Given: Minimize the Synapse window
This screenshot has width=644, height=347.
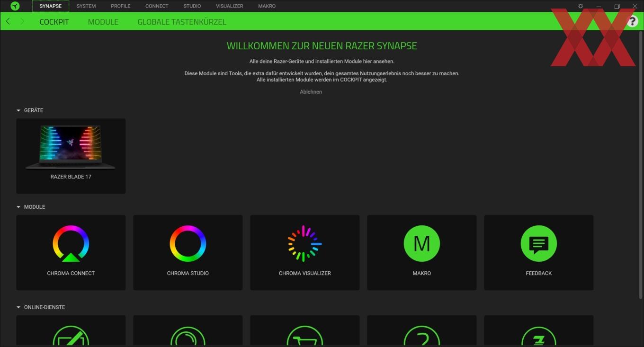Looking at the screenshot, I should [599, 6].
